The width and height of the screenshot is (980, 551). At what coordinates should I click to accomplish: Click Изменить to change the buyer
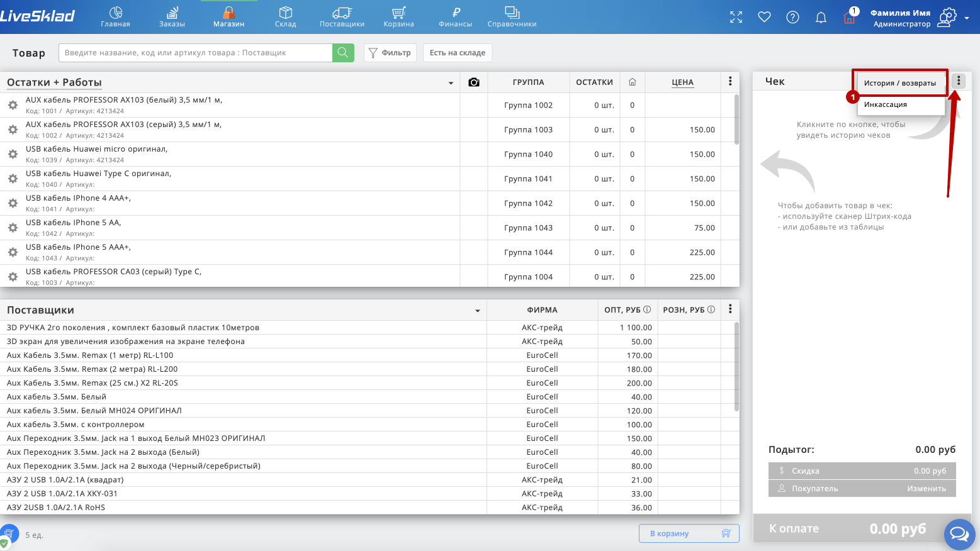pyautogui.click(x=926, y=489)
